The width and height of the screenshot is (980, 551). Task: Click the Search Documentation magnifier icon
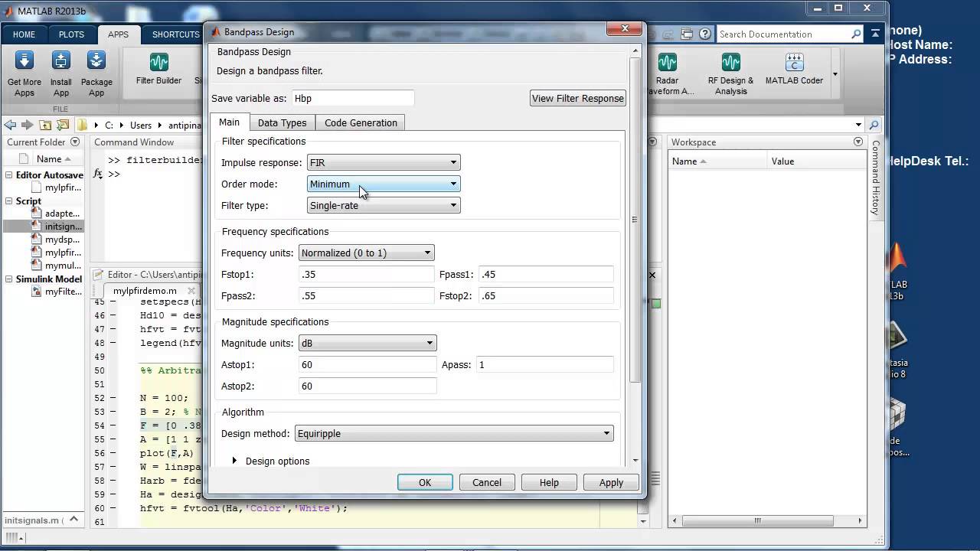(x=856, y=34)
